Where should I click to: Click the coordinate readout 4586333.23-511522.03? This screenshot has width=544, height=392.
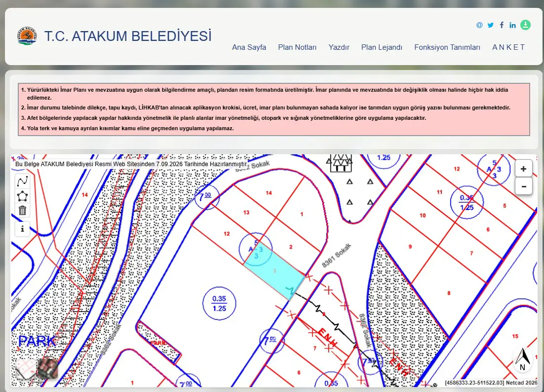tap(474, 383)
